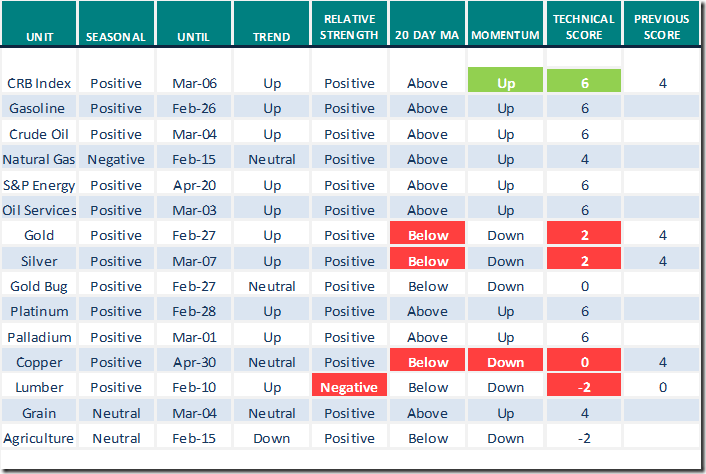
Task: Click the green CRB Index technical score 6
Action: 583,84
